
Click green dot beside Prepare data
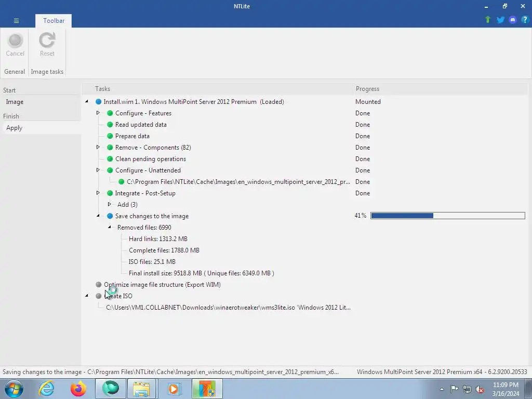(x=110, y=136)
